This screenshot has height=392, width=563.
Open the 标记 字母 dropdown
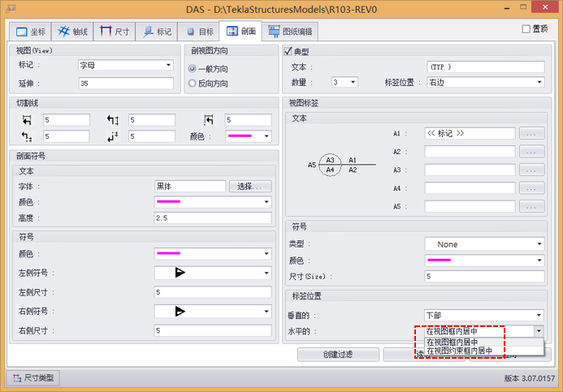click(x=126, y=65)
